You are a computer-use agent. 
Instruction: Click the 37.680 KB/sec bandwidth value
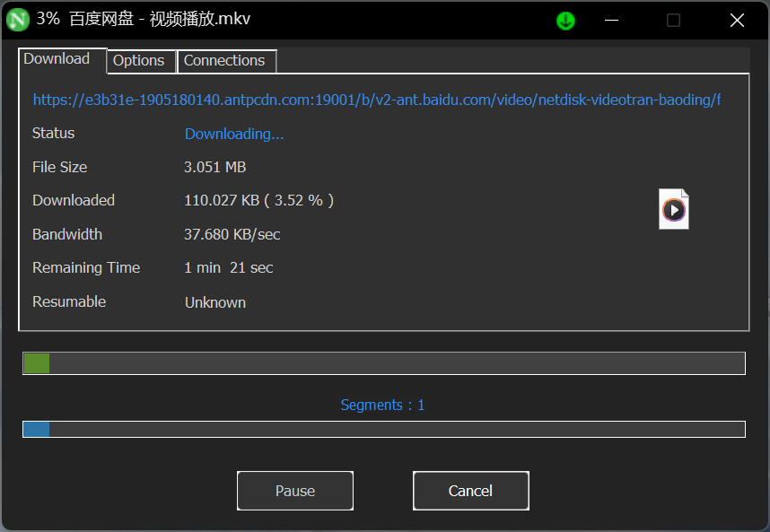click(x=232, y=234)
